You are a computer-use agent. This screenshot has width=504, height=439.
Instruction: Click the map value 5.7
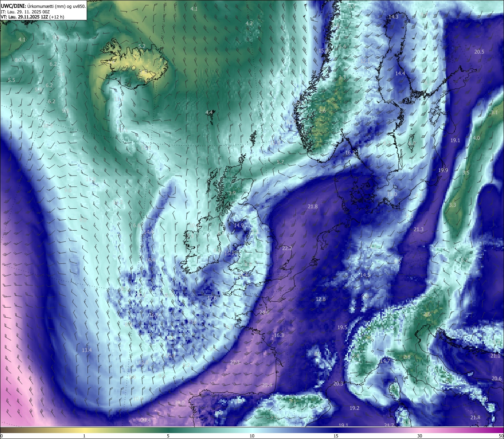tap(280, 162)
